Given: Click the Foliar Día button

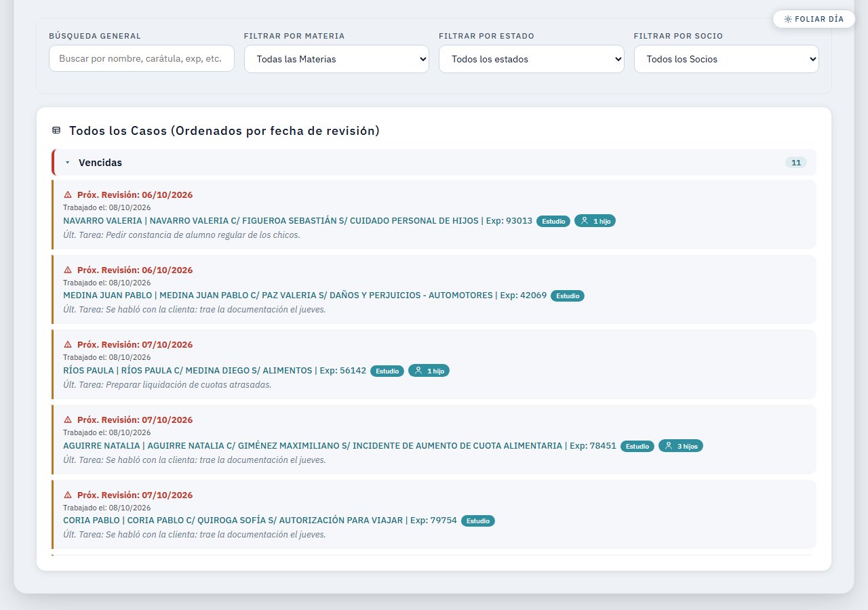Looking at the screenshot, I should [814, 19].
